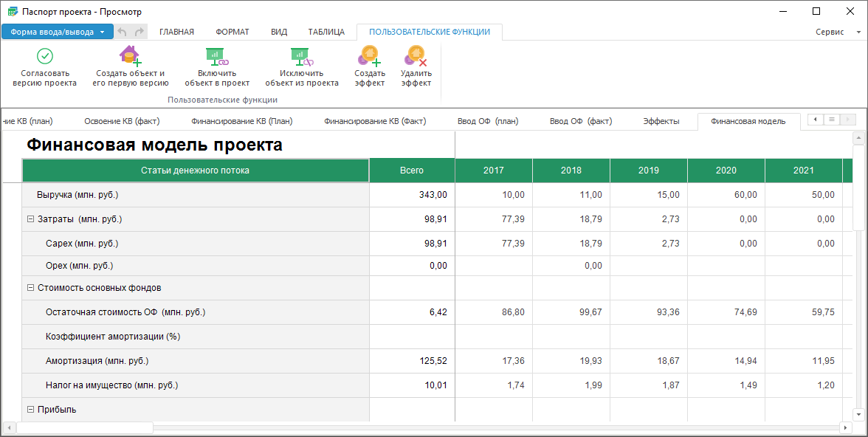Open the ТАБЛИЦА ribbon tab
868x437 pixels.
(326, 32)
